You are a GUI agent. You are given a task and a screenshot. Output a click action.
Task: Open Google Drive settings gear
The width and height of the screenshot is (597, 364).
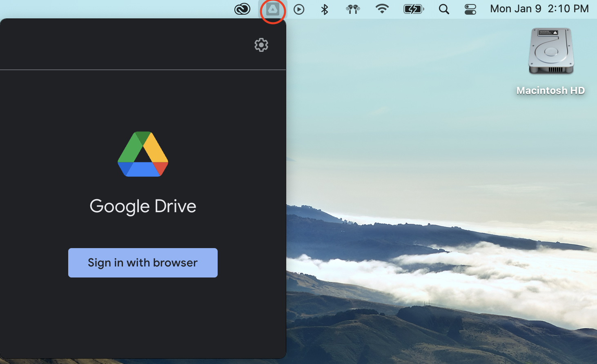[x=261, y=45]
